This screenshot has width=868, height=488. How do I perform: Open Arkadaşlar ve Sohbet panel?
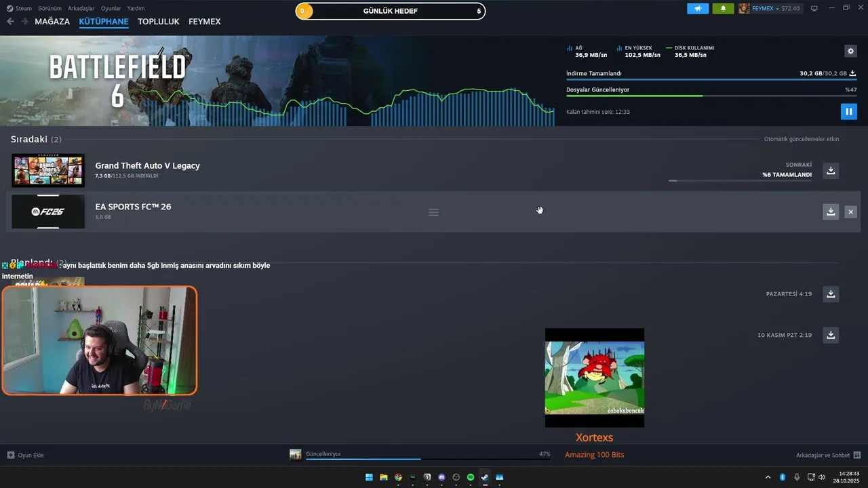828,455
